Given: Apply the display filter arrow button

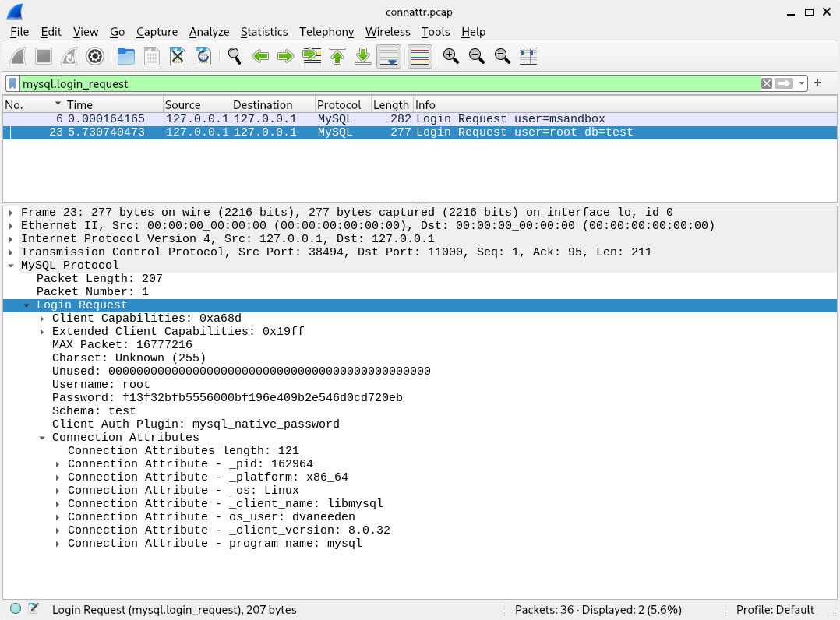Looking at the screenshot, I should coord(784,83).
